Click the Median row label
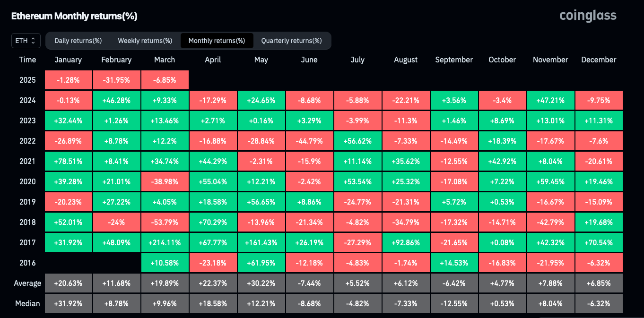This screenshot has width=644, height=318. (x=27, y=303)
